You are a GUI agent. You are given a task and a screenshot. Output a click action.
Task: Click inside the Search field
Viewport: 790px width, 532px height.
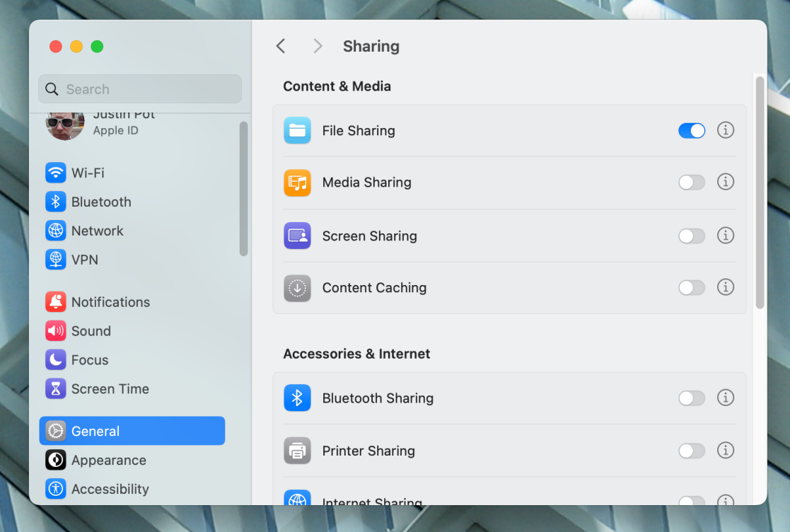point(139,88)
